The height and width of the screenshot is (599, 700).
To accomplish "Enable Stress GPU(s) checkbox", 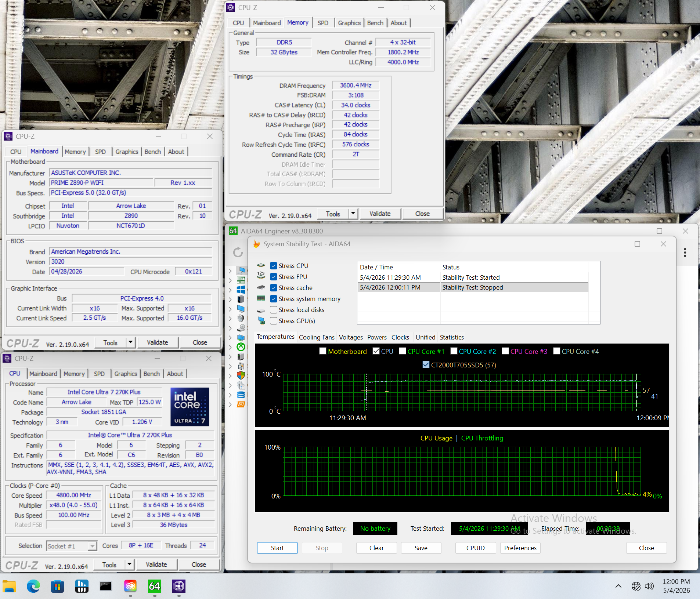I will pos(273,321).
